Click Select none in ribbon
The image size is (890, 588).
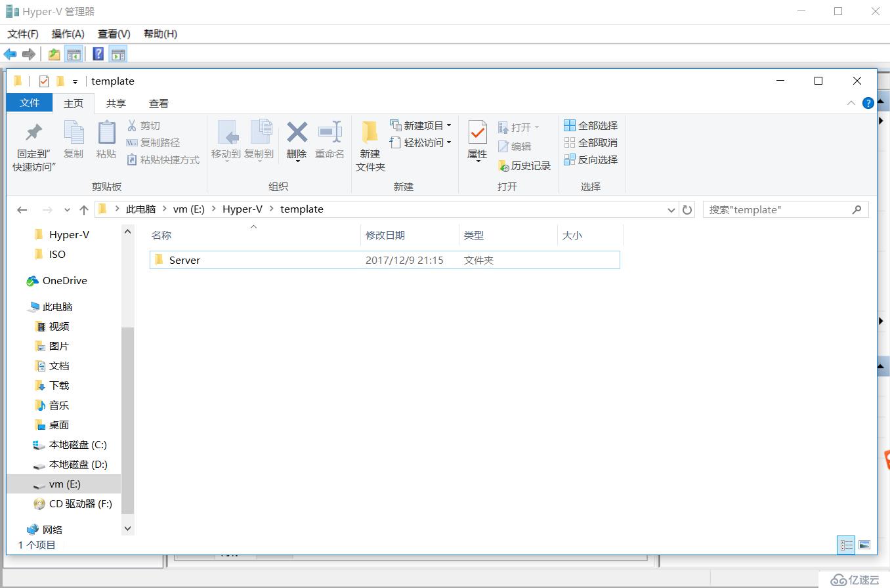591,142
